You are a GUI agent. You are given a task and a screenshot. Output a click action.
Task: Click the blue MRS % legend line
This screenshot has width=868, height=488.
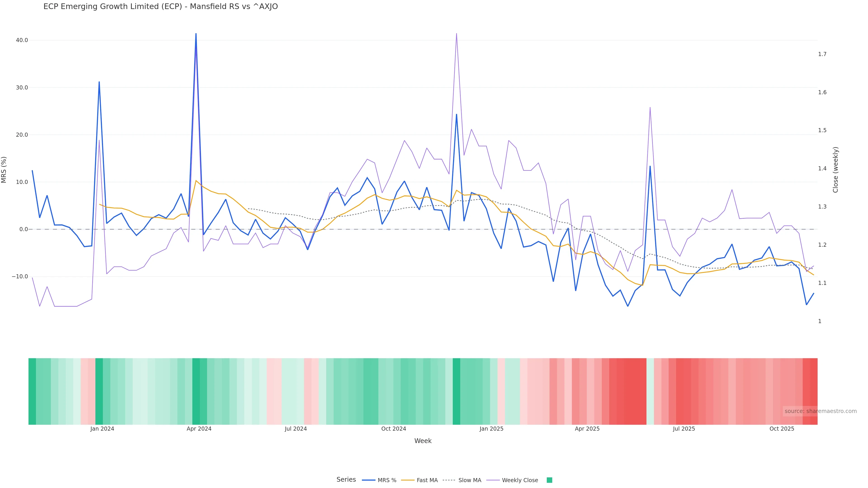tap(369, 480)
